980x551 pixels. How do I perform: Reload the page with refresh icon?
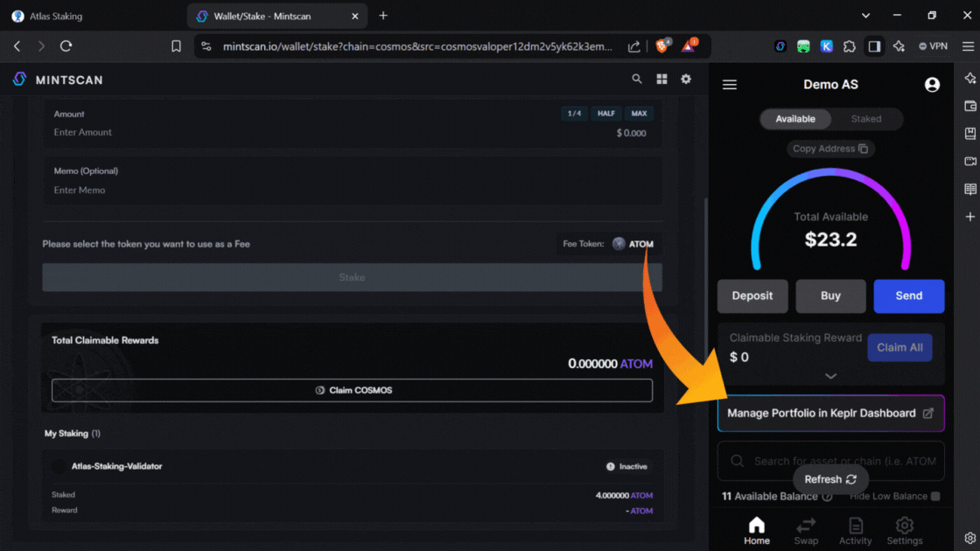click(66, 46)
